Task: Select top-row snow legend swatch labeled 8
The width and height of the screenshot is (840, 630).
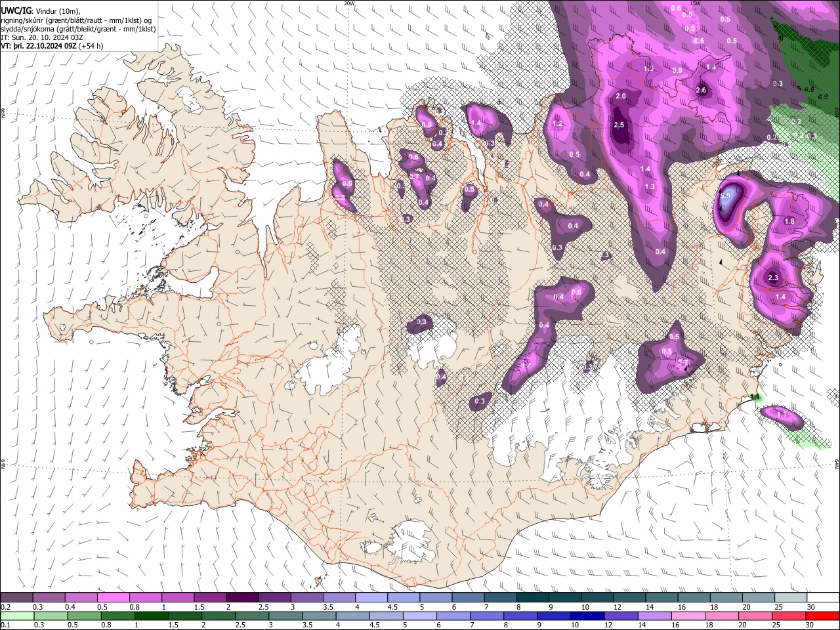Action: (x=532, y=598)
